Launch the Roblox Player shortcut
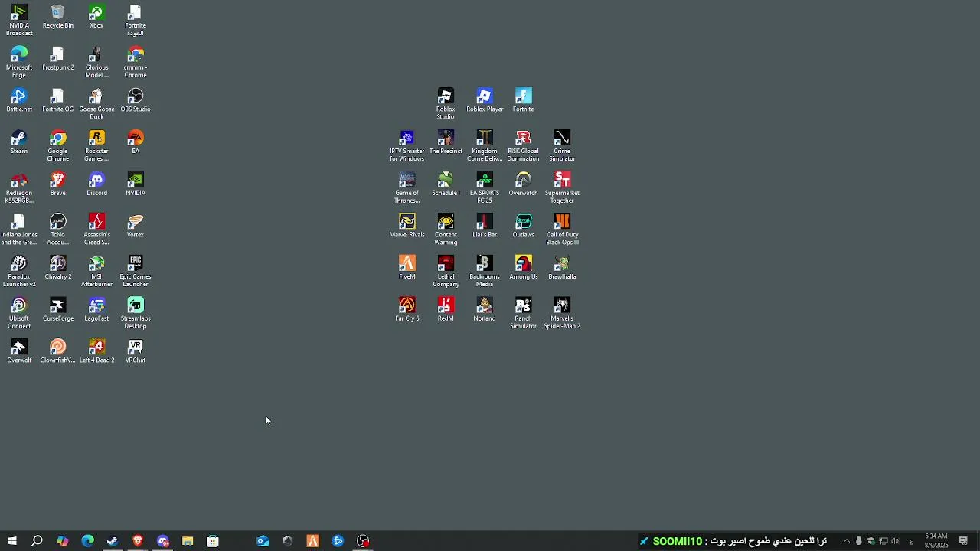The width and height of the screenshot is (980, 551). 485,100
